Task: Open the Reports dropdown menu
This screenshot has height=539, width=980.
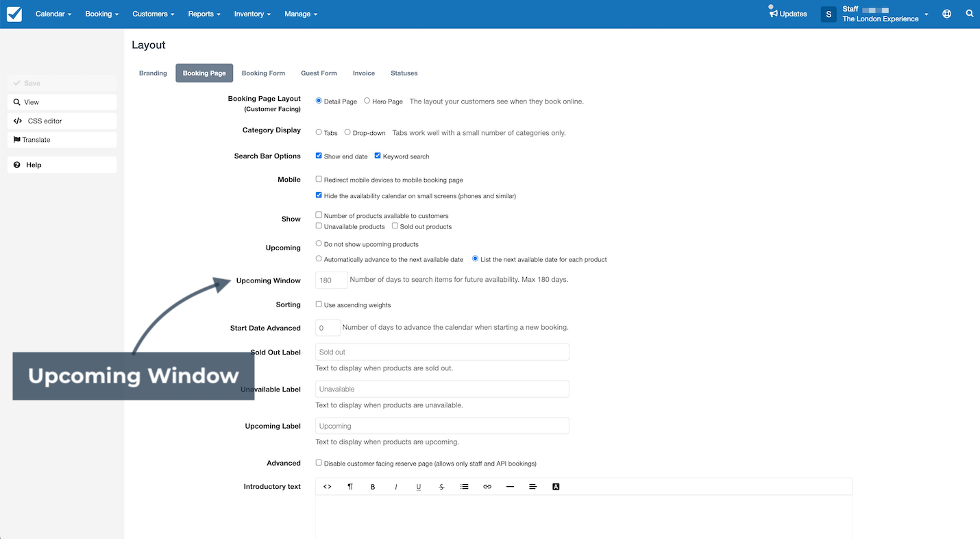Action: (x=204, y=14)
